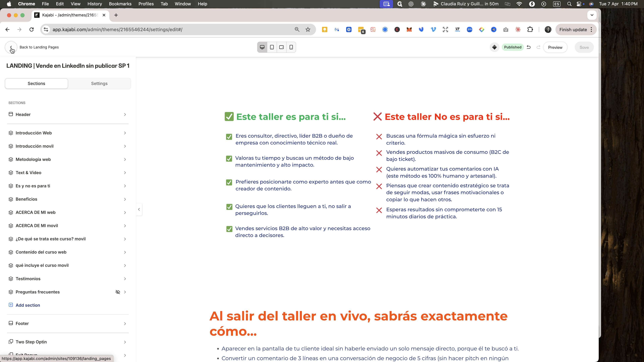
Task: Click the Save button
Action: tap(584, 47)
